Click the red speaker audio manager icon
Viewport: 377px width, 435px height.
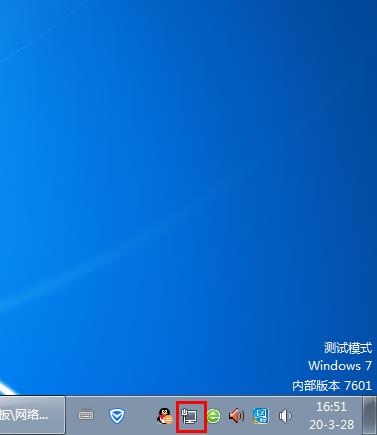point(236,416)
